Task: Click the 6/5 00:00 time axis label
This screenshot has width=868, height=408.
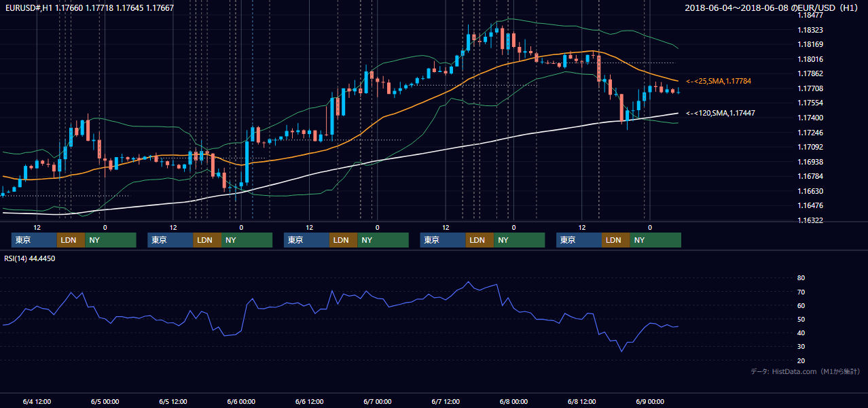Action: coord(105,402)
